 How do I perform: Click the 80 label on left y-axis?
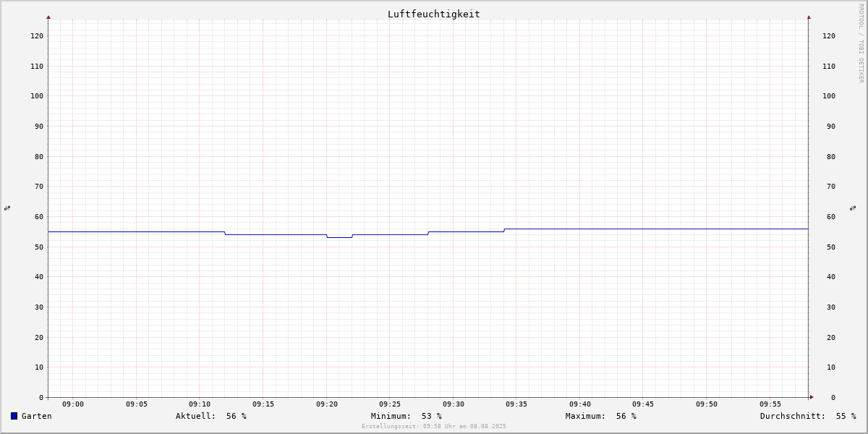coord(39,156)
